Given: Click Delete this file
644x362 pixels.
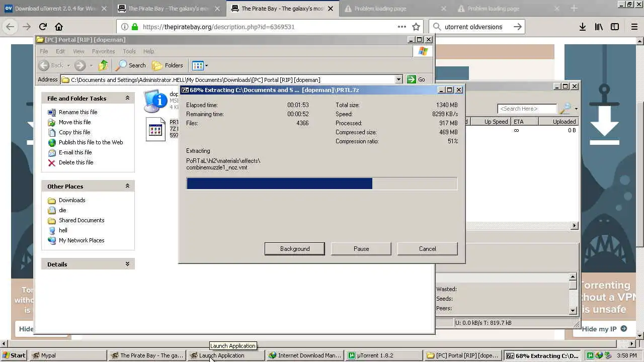Looking at the screenshot, I should click(x=75, y=162).
